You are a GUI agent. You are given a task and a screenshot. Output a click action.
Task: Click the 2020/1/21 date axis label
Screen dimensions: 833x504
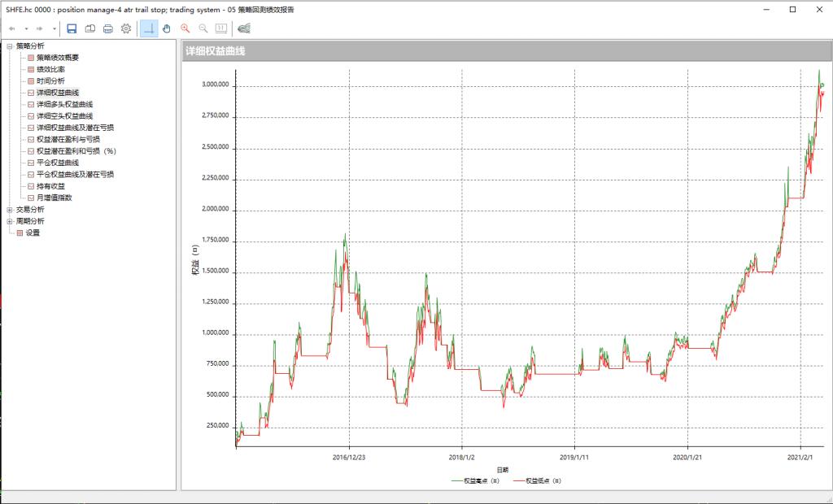688,458
